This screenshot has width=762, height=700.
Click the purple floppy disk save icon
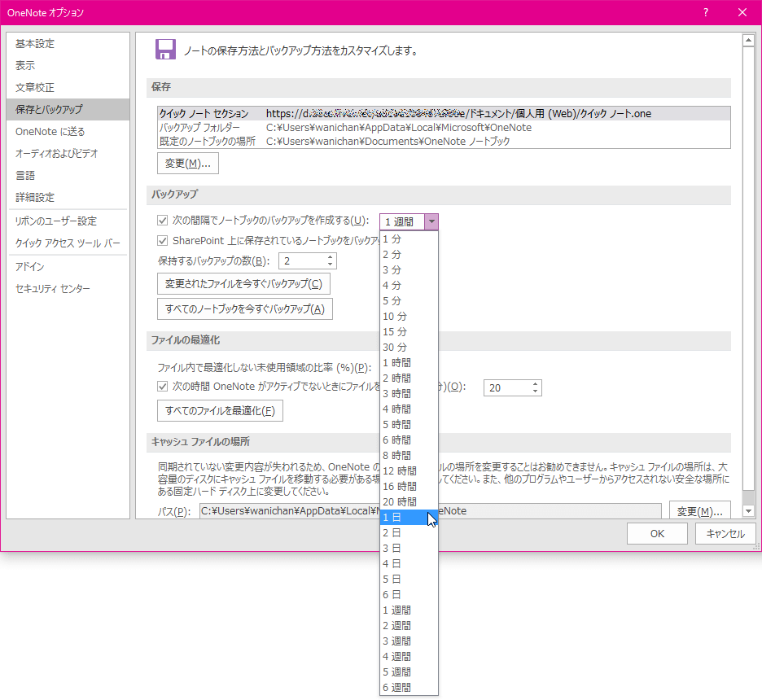[x=165, y=50]
